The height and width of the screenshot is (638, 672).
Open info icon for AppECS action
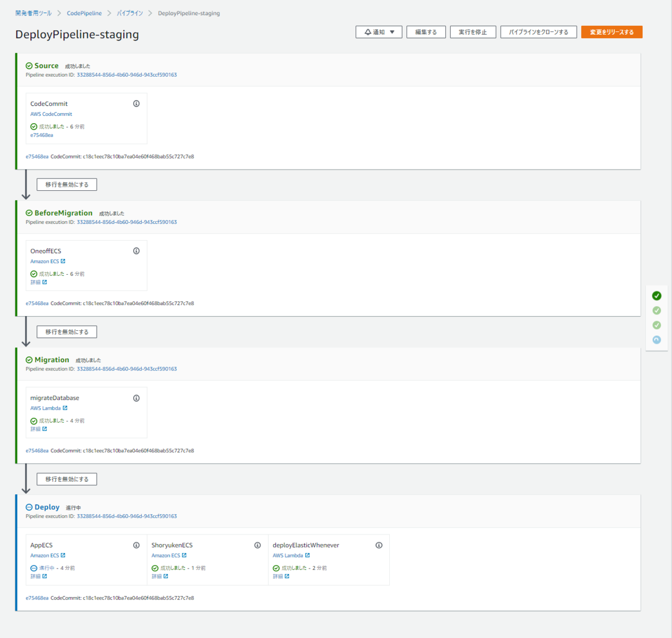coord(136,545)
